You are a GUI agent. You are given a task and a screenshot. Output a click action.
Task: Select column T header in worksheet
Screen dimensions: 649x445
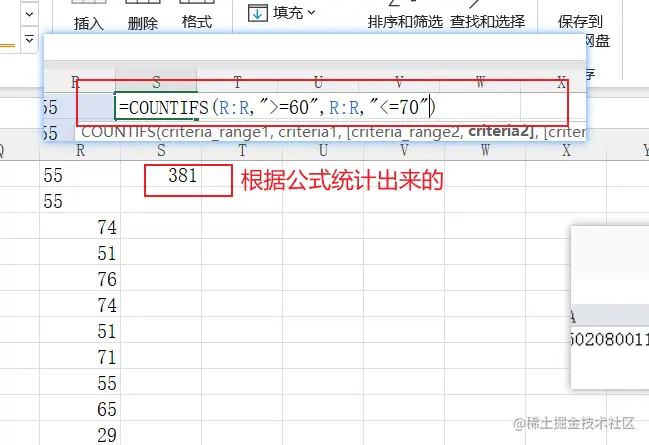(x=242, y=150)
